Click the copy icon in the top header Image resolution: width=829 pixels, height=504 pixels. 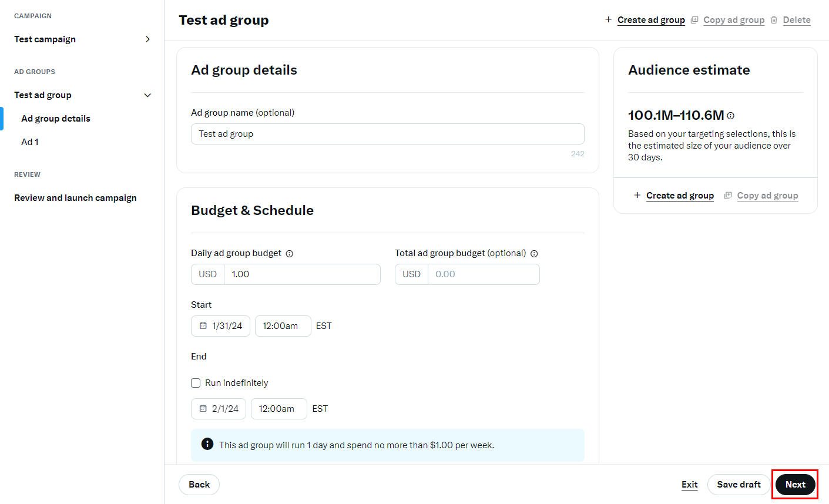point(694,20)
